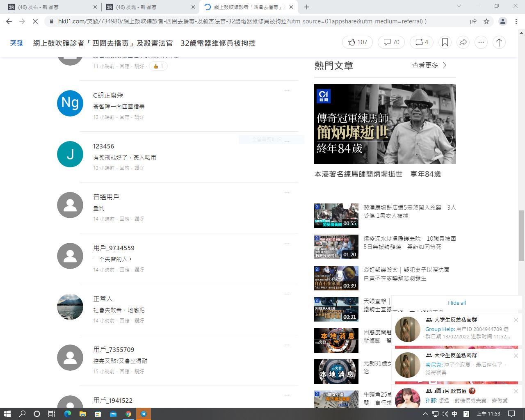Reply to 用戶_9734559's comment via 回應
The image size is (525, 420).
[x=124, y=270]
